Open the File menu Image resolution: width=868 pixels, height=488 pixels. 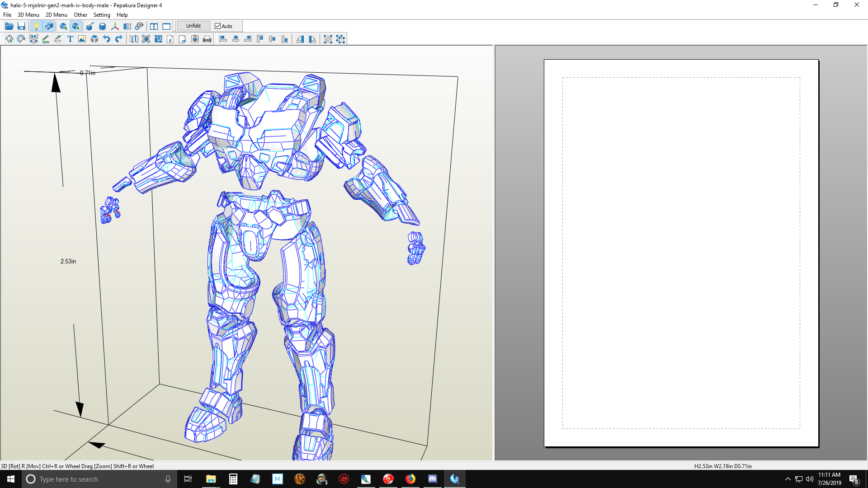[7, 15]
